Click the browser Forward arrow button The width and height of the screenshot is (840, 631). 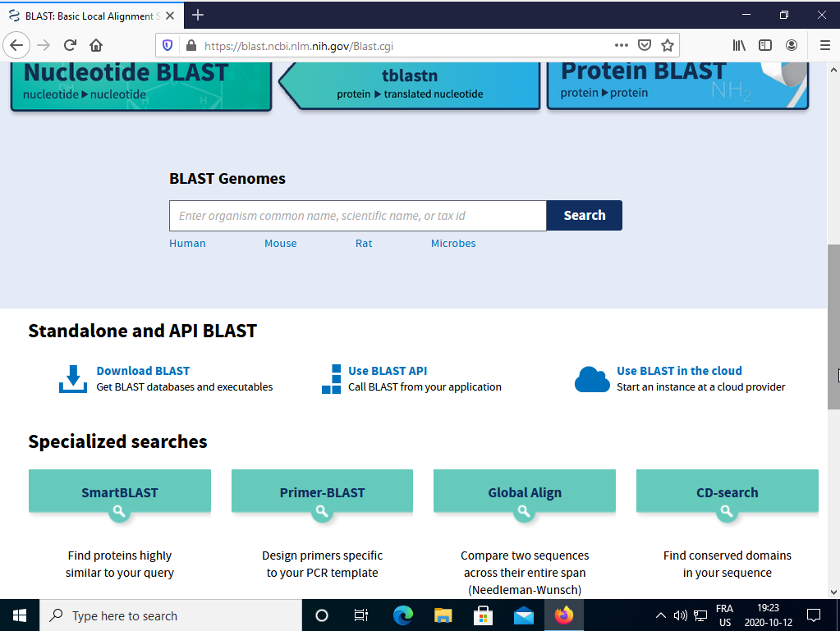point(44,45)
